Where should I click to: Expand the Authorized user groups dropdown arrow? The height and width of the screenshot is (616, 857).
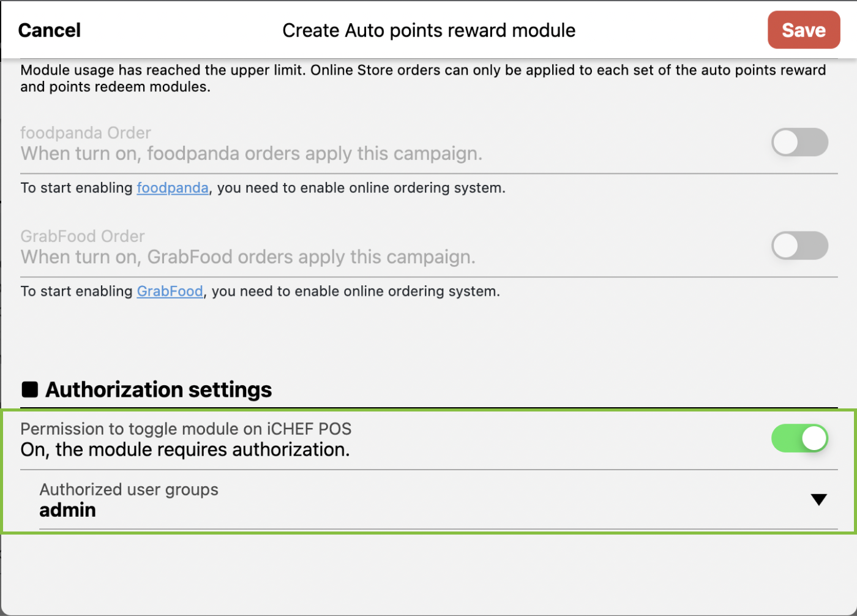[x=818, y=500]
